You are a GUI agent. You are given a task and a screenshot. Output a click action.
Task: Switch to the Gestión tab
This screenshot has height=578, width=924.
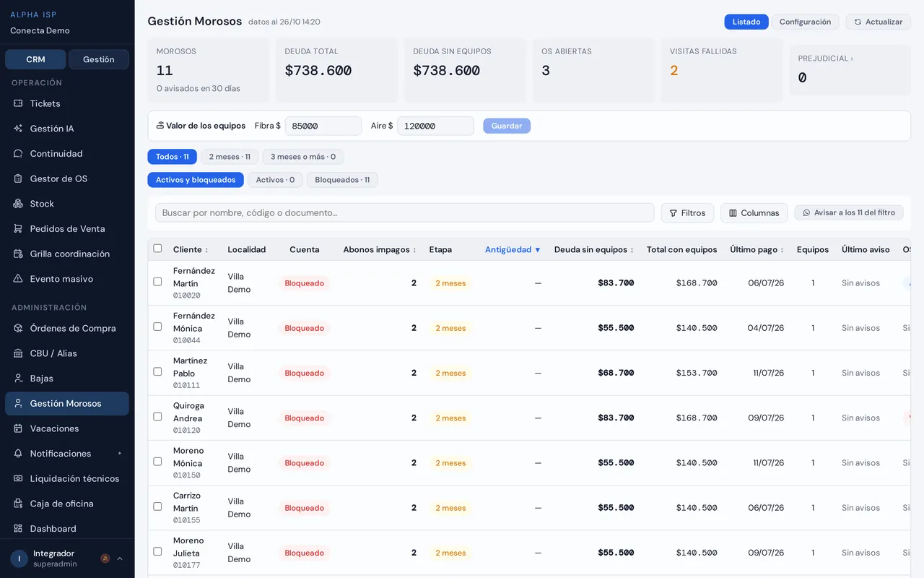coord(99,59)
